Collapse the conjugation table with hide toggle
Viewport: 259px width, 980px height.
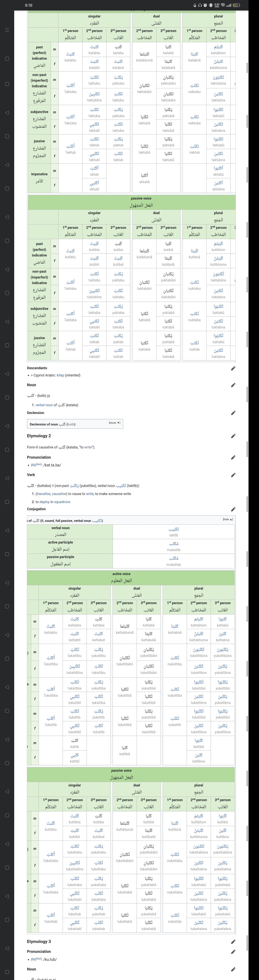[228, 519]
